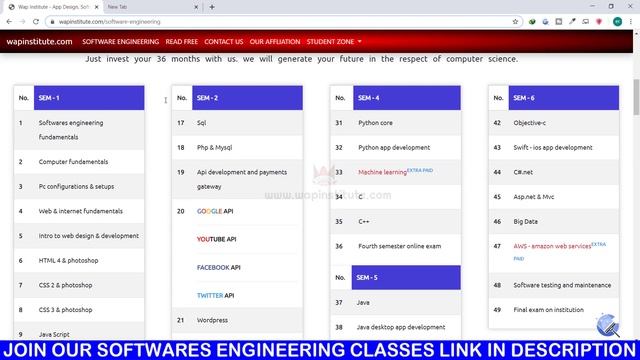
Task: Click the SEM - 2 table header
Action: click(247, 98)
